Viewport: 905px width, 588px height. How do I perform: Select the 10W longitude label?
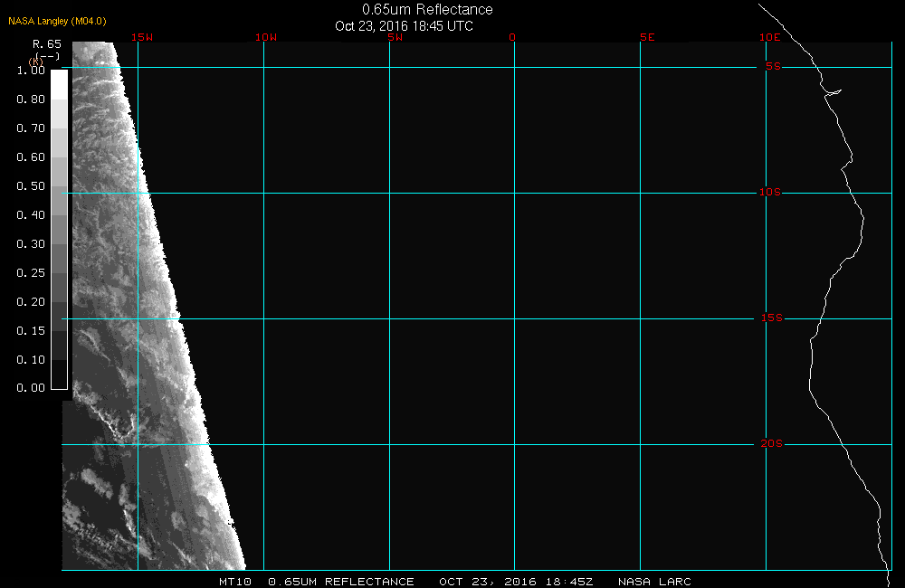pyautogui.click(x=265, y=37)
